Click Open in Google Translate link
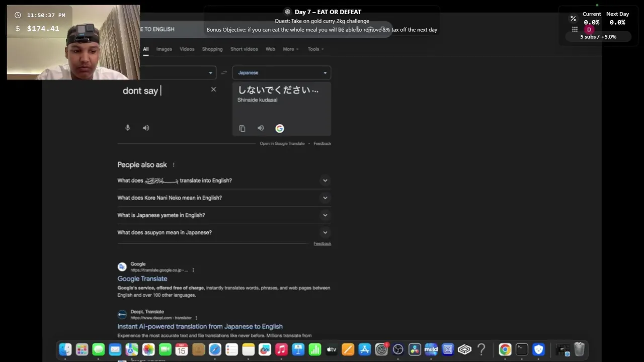This screenshot has width=644, height=362. point(282,144)
